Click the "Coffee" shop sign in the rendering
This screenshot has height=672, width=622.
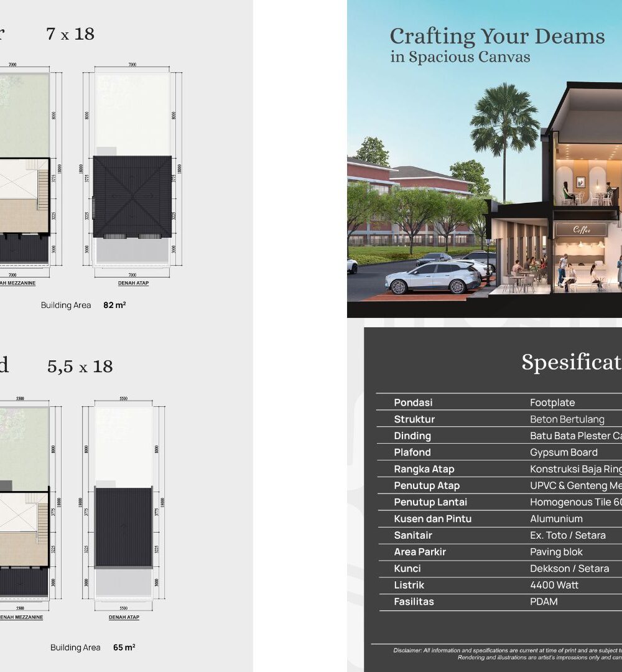582,230
